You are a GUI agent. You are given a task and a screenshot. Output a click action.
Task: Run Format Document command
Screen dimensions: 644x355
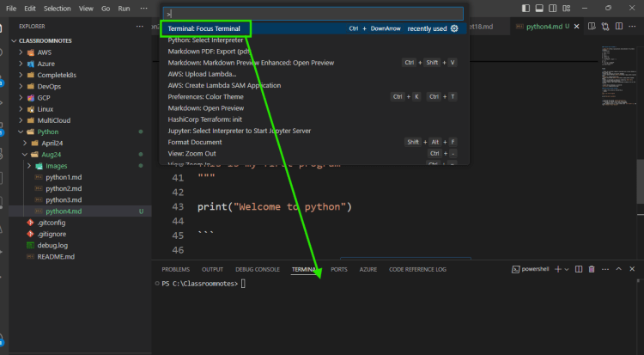coord(314,142)
